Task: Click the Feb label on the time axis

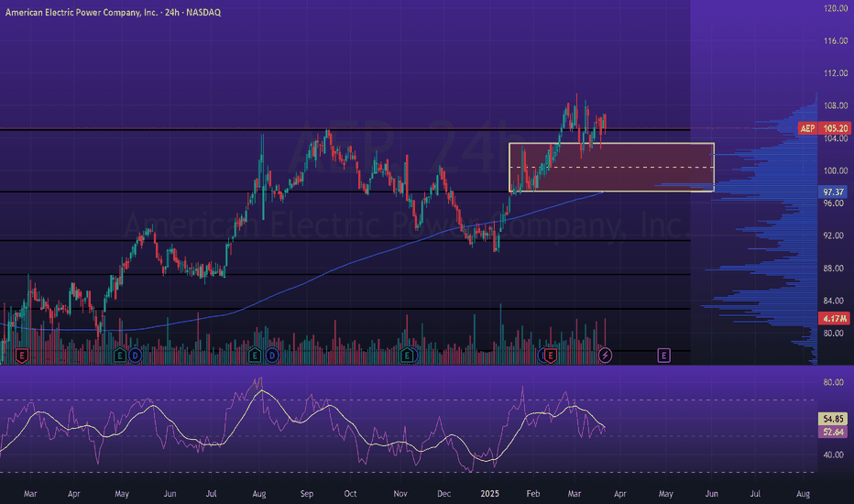Action: (533, 494)
